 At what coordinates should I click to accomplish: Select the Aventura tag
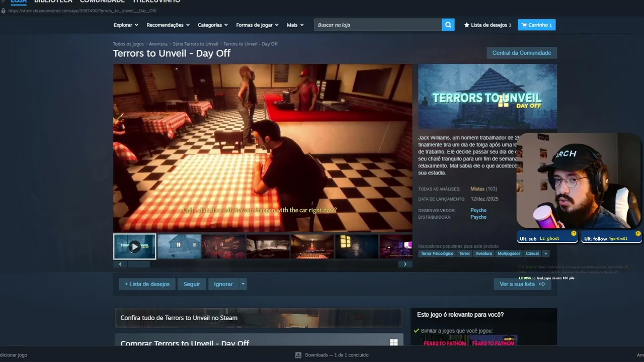[x=484, y=253]
